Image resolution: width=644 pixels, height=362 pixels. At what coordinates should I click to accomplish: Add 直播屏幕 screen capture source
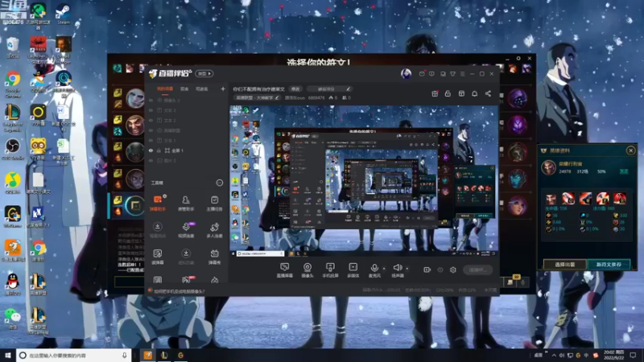[x=285, y=270]
